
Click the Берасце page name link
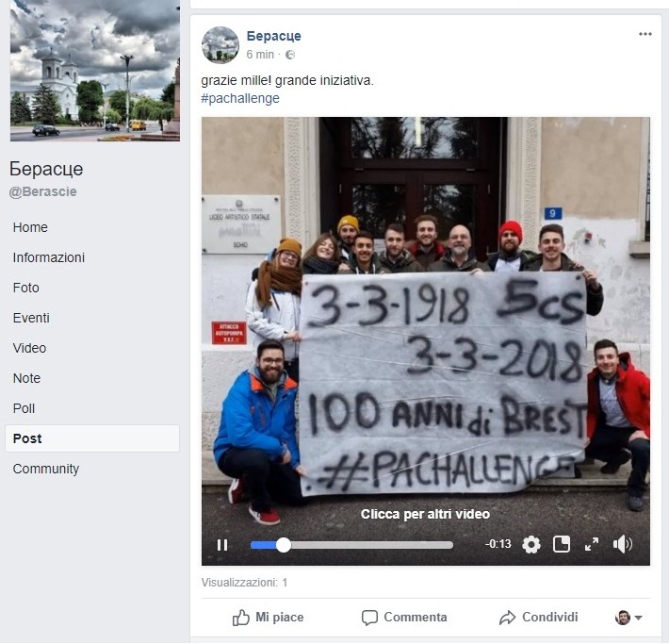pos(273,36)
